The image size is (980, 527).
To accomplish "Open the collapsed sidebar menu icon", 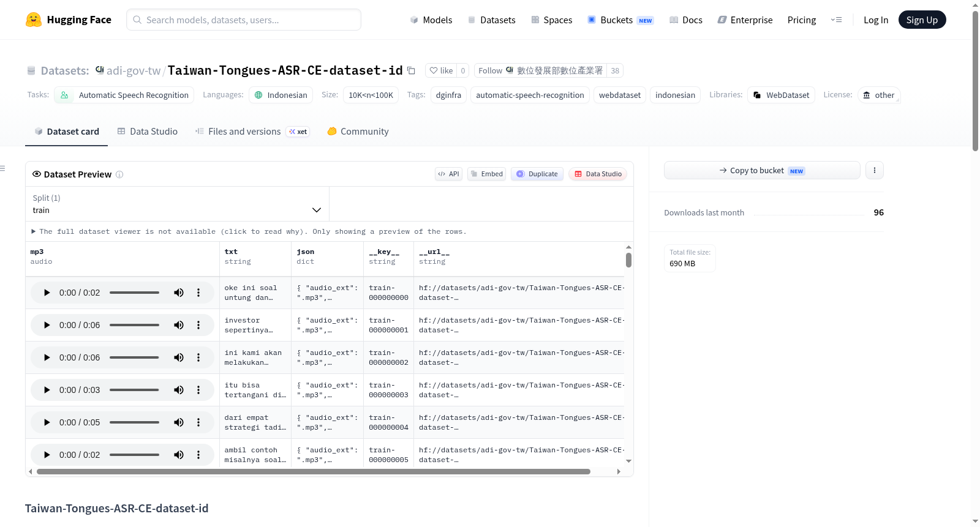I will tap(2, 168).
